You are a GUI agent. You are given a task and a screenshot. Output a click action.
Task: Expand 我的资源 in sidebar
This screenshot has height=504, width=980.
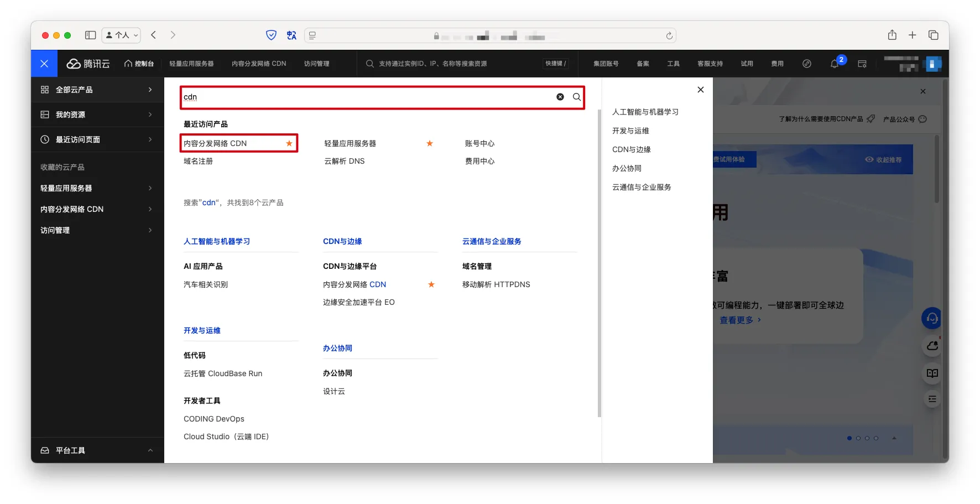pos(97,115)
